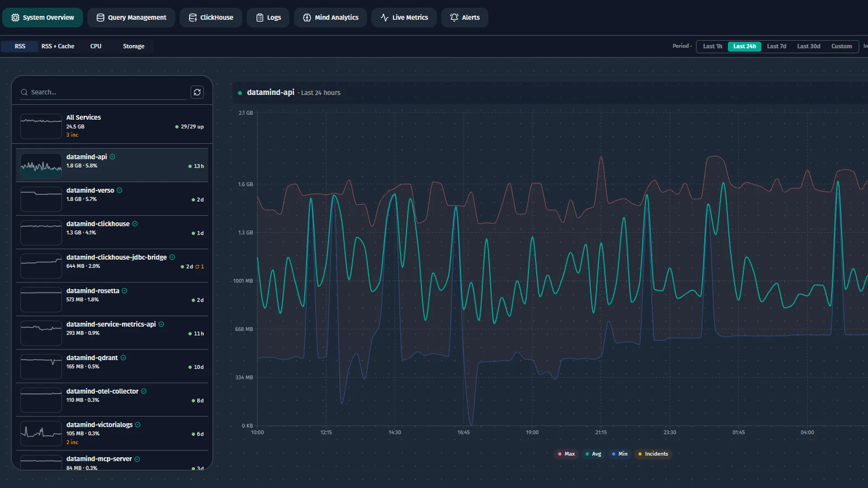Set period to Last 30d
The image size is (868, 488).
[809, 46]
